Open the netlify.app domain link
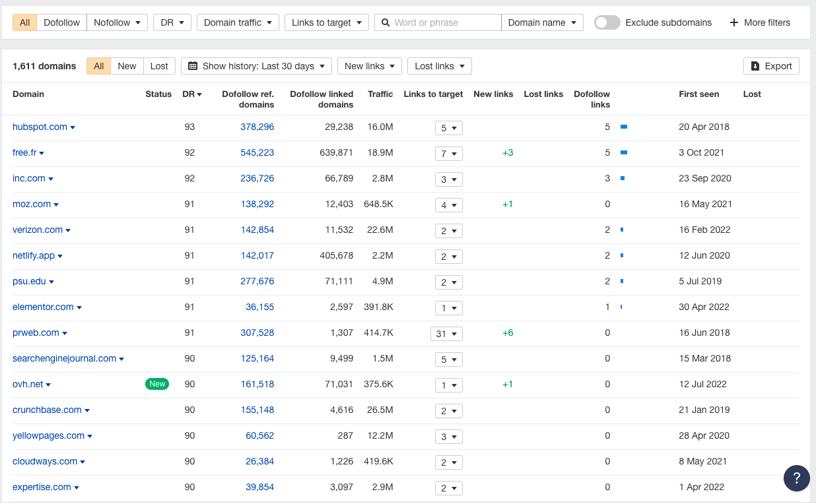This screenshot has height=504, width=816. pos(34,255)
